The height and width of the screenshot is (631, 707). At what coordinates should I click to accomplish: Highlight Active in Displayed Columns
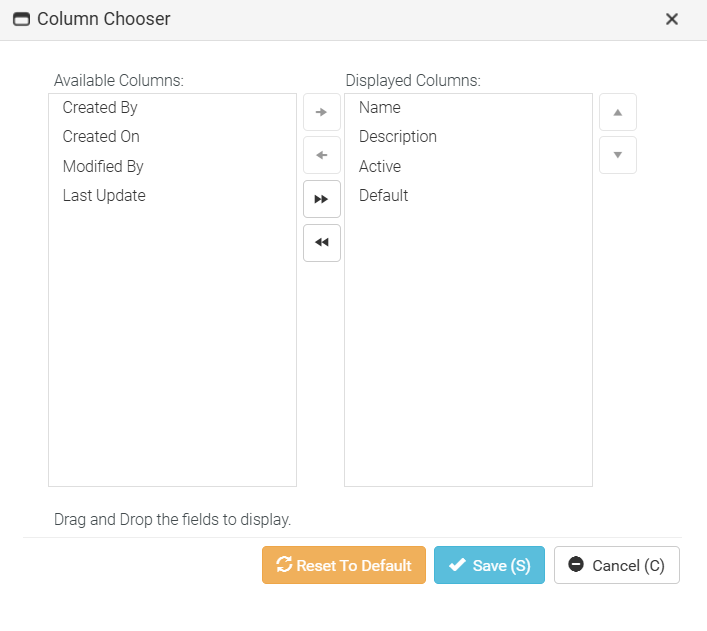coord(379,166)
